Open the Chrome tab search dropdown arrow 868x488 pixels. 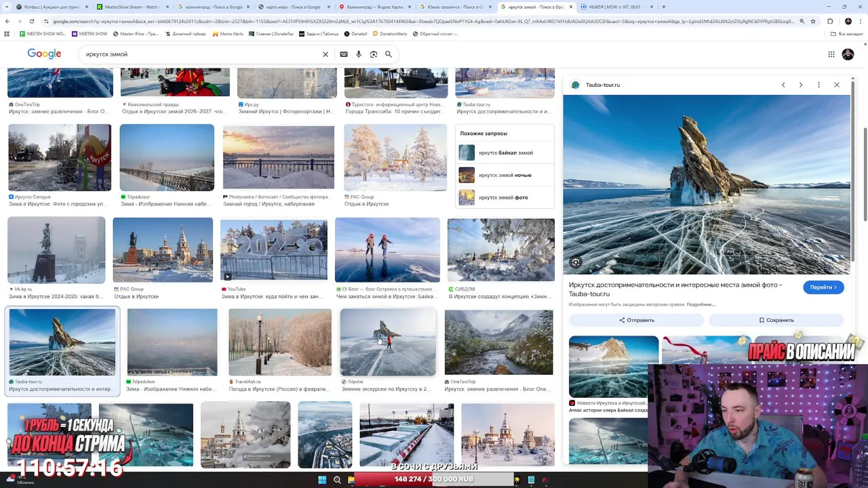(7, 7)
